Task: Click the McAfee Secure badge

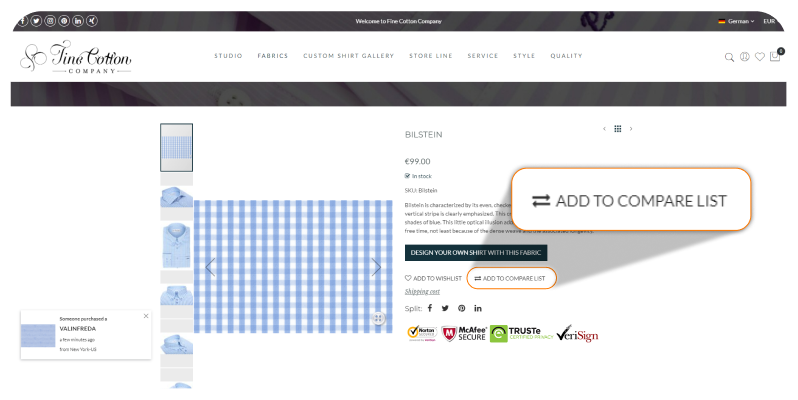Action: tap(464, 333)
